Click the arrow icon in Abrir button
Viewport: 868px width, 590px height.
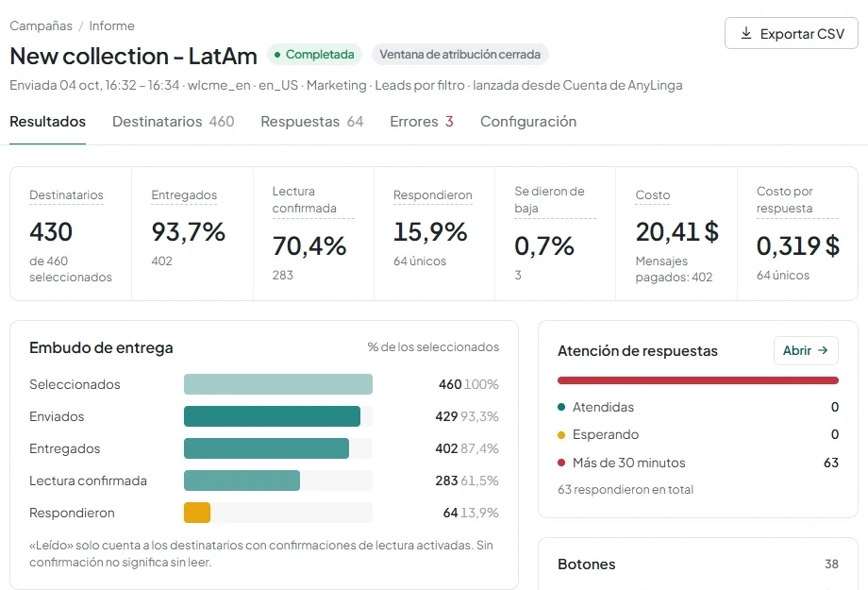click(x=823, y=350)
